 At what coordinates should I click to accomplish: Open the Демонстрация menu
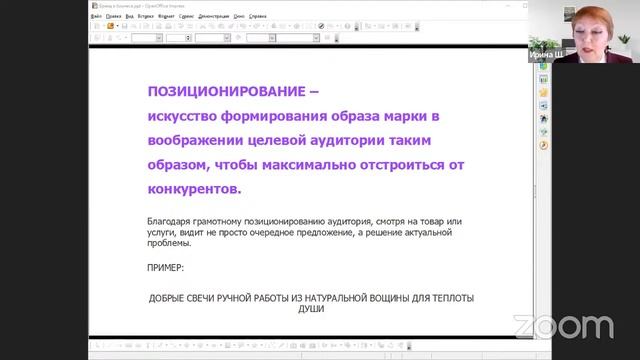[214, 16]
